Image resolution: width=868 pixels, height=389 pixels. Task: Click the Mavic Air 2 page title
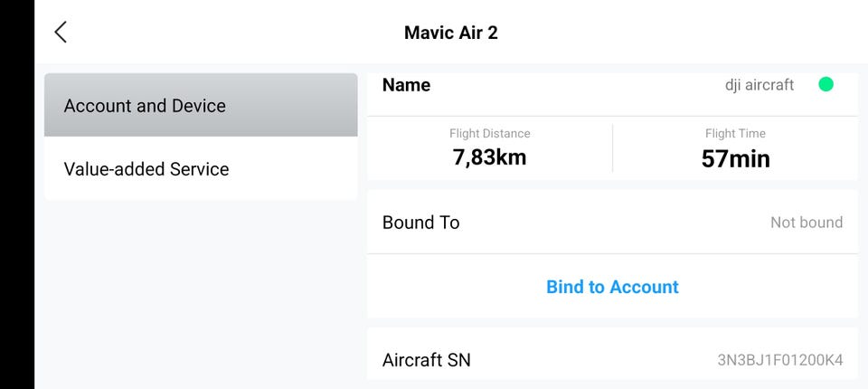tap(450, 33)
